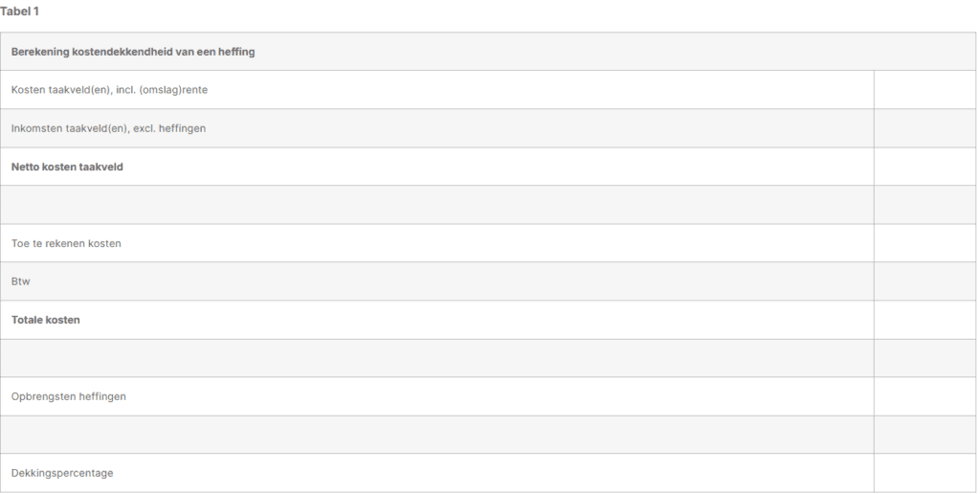Select the 'Toe te rekenen kosten' label
Screen dimensions: 980x494
pyautogui.click(x=66, y=243)
